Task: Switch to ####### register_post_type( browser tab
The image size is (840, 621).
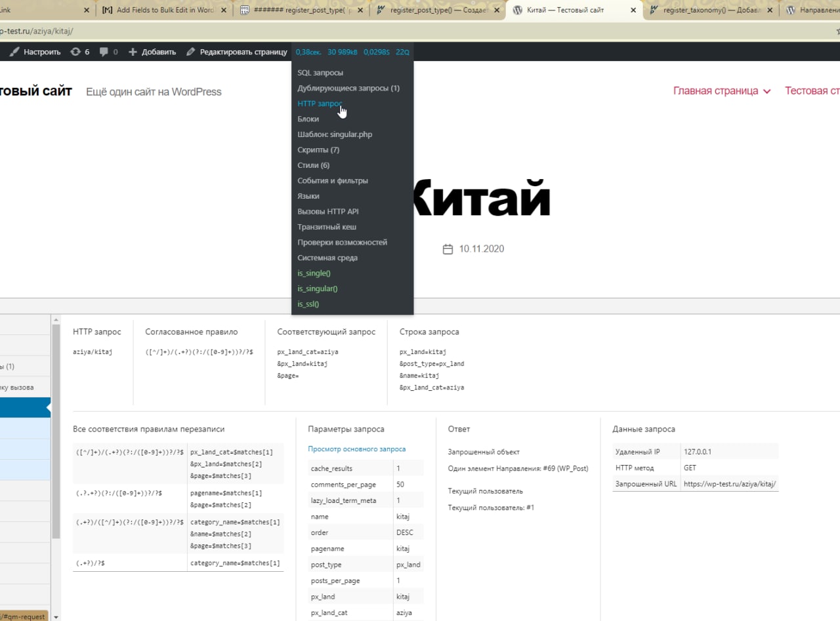Action: click(x=301, y=10)
